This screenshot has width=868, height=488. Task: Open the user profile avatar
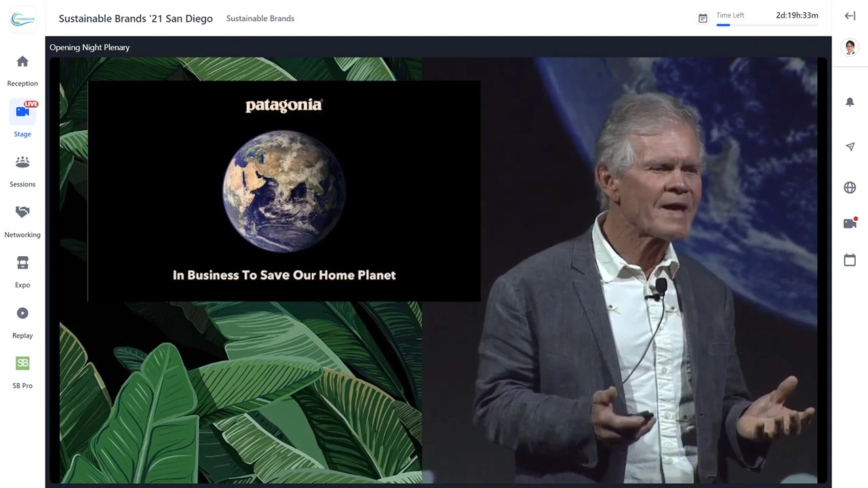(x=850, y=47)
